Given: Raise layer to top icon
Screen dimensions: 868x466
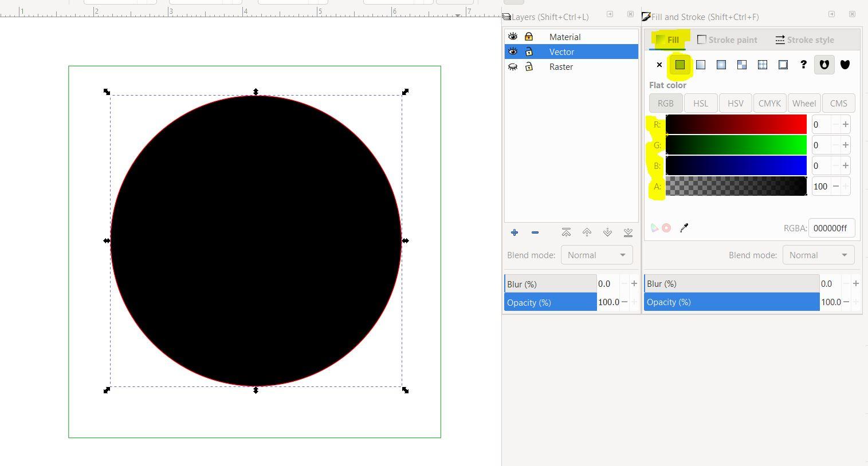Looking at the screenshot, I should 566,232.
